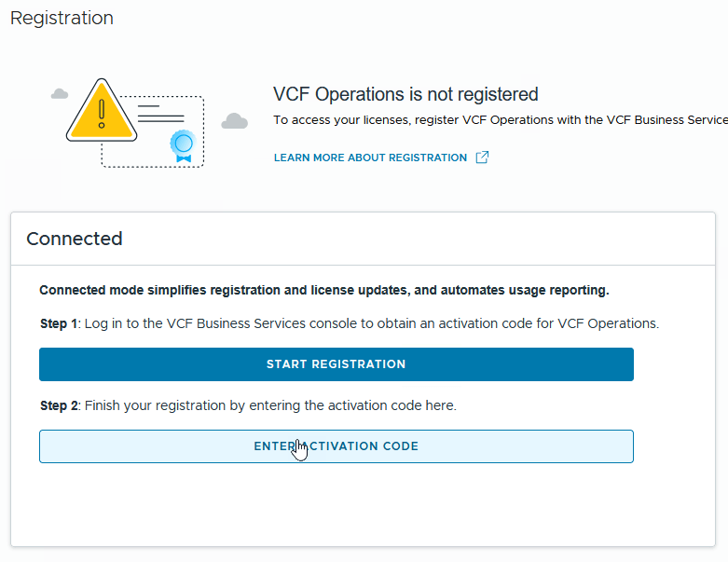The width and height of the screenshot is (728, 562).
Task: Click the bold 'Step 1' label
Action: tap(60, 324)
